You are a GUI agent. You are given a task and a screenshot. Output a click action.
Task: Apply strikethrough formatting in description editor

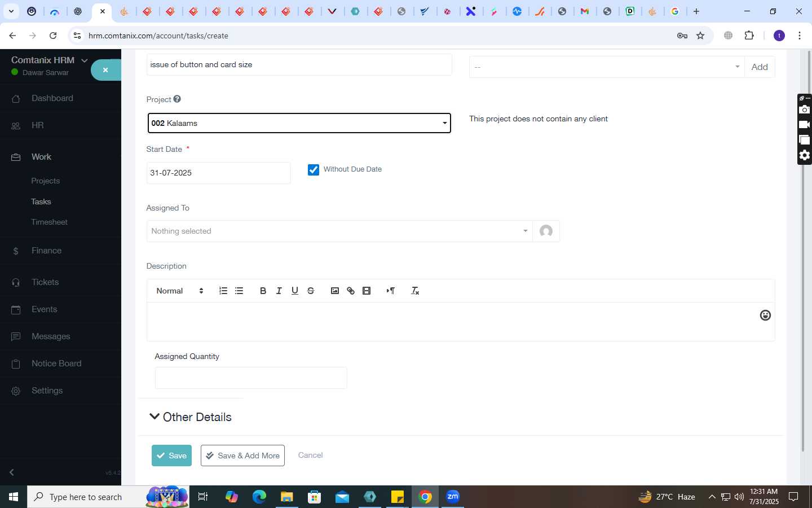pos(311,291)
